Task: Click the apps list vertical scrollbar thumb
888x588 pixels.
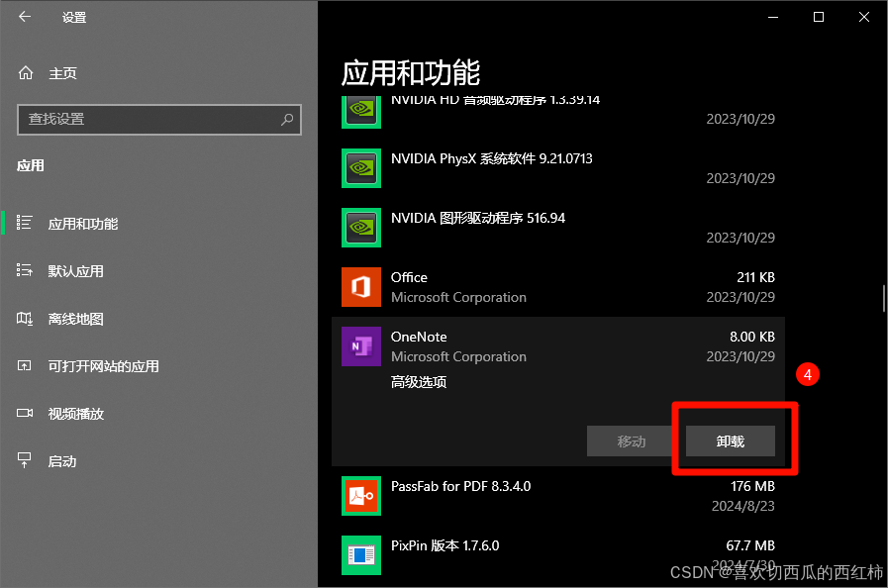Action: pos(883,299)
